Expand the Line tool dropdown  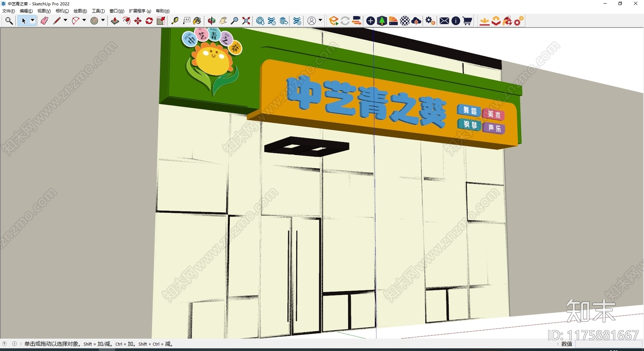click(x=65, y=21)
